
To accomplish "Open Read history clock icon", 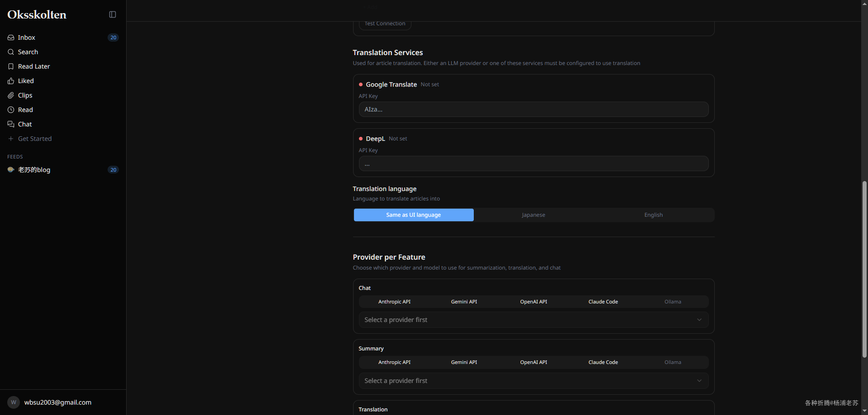I will click(x=11, y=110).
